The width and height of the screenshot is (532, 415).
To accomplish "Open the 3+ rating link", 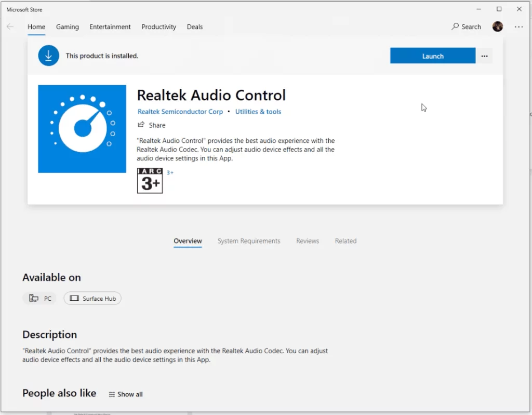I will pos(170,173).
